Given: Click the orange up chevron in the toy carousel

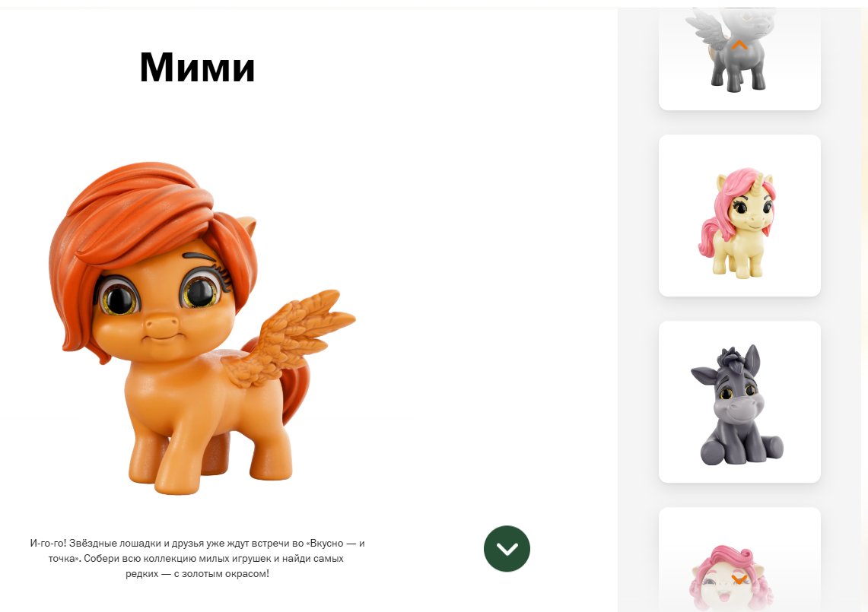Looking at the screenshot, I should pos(739,45).
